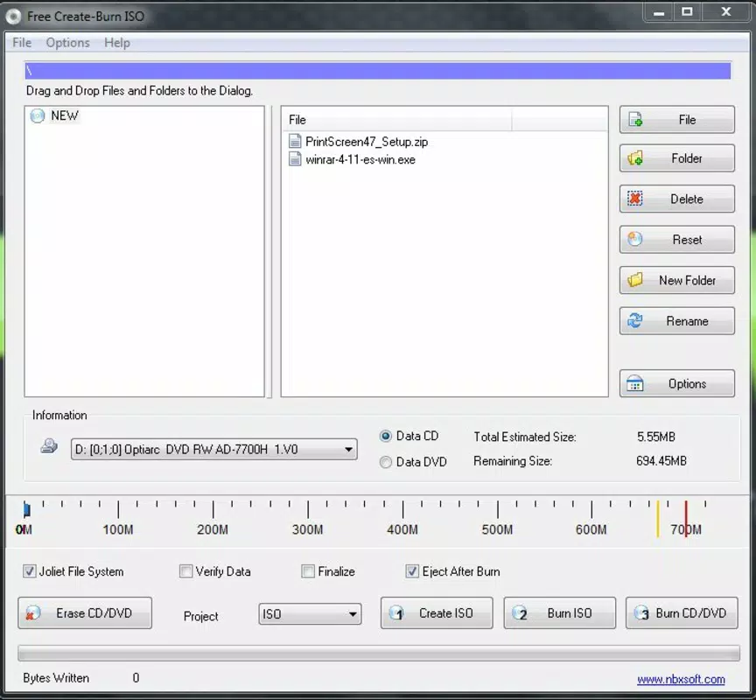Open the Optiarc DVD RW drive dropdown
The width and height of the screenshot is (756, 700).
[x=214, y=449]
